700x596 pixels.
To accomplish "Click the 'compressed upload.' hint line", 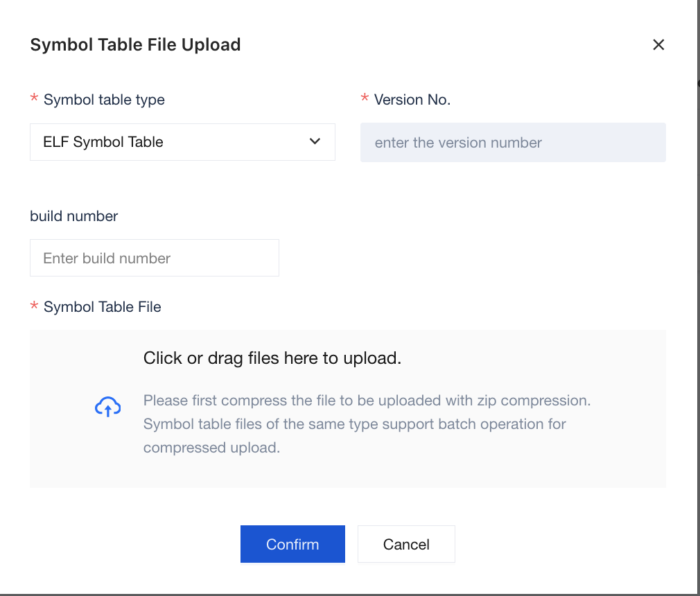I will pos(211,448).
